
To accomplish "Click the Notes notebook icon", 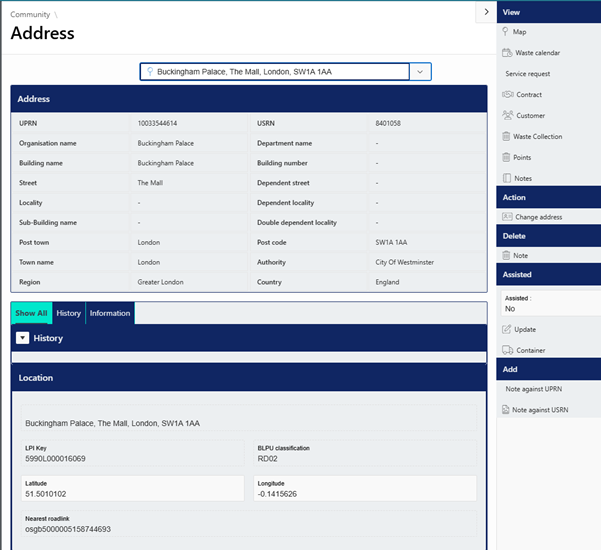I will [507, 178].
